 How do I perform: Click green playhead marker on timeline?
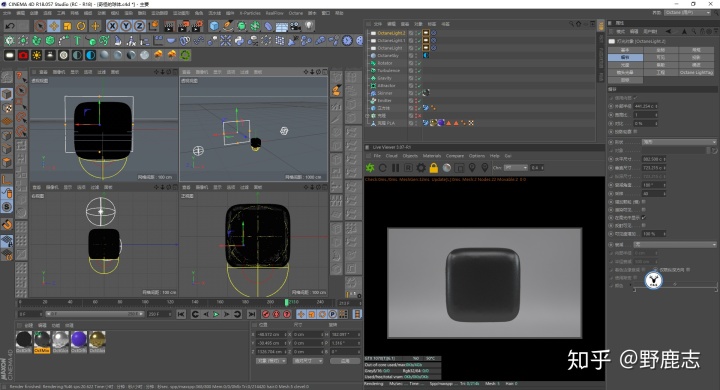coord(287,302)
